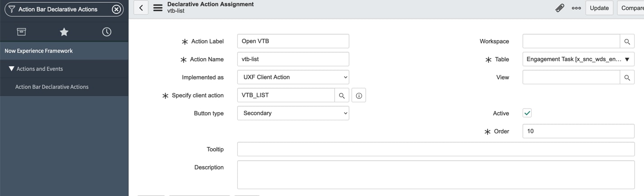Click the Specify client action label

click(198, 95)
